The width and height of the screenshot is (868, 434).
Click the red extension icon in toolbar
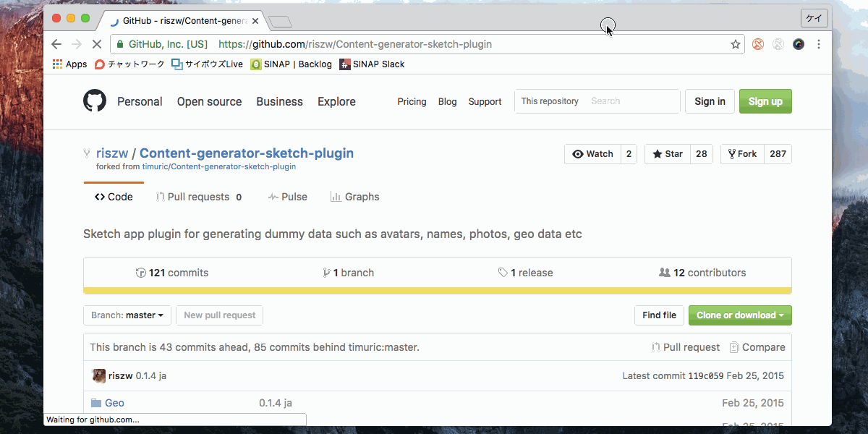pyautogui.click(x=758, y=44)
